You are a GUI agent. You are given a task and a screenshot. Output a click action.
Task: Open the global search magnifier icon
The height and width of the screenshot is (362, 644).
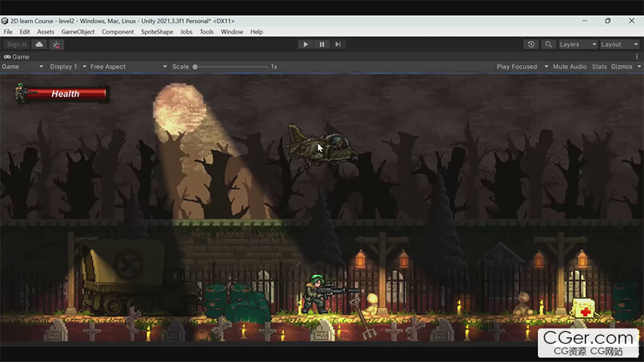point(548,45)
